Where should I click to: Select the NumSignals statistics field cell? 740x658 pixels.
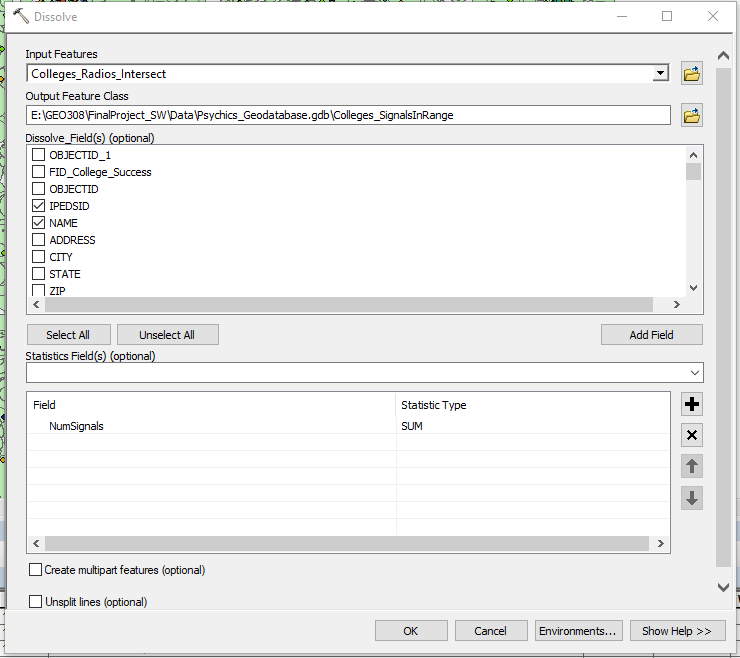point(211,426)
